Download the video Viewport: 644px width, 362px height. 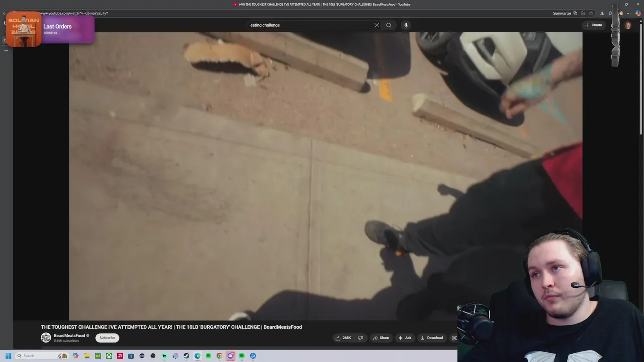coord(432,338)
